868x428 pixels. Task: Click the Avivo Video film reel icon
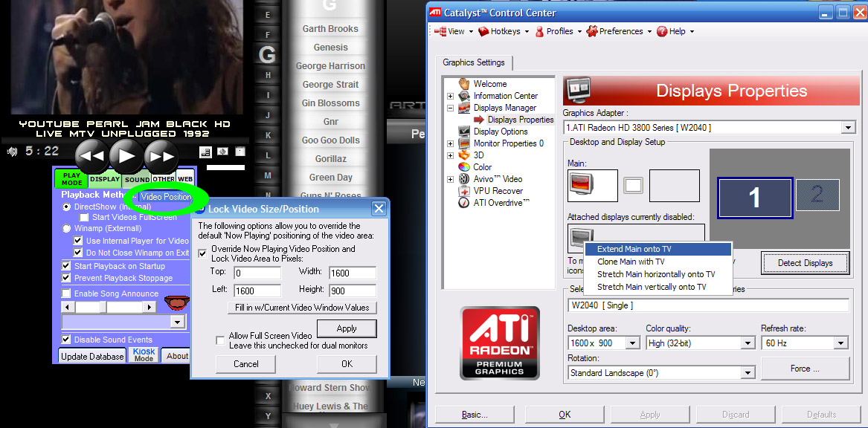[464, 179]
